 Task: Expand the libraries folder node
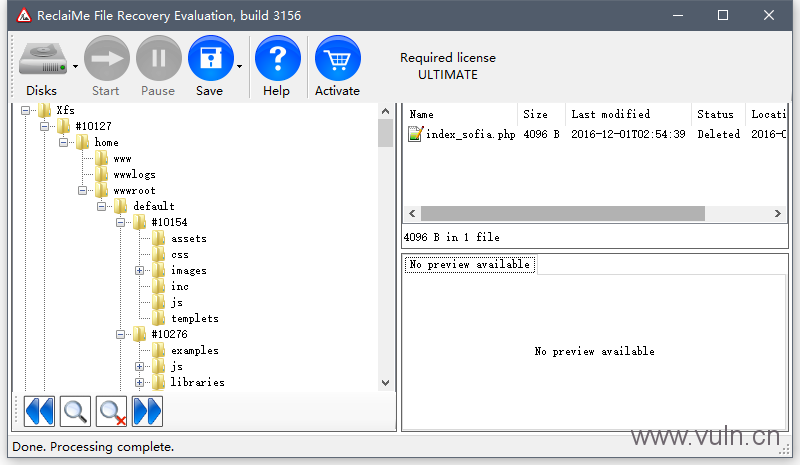point(139,382)
